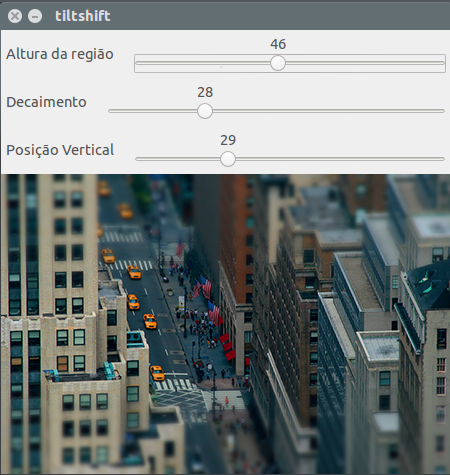Click the Decaimento label
450x475 pixels.
tap(46, 102)
